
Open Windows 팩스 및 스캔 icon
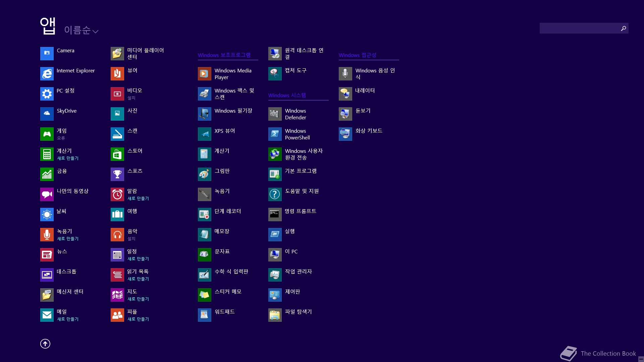[x=205, y=94]
